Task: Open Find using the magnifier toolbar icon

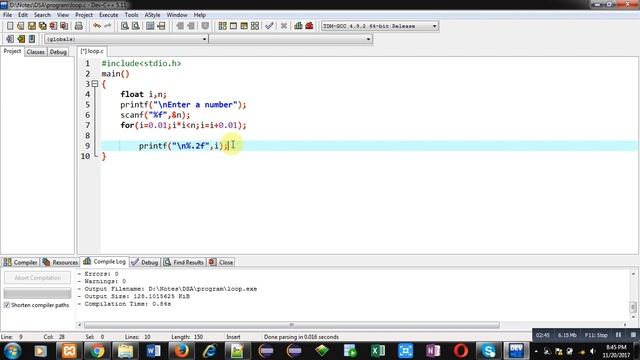Action: click(x=124, y=26)
